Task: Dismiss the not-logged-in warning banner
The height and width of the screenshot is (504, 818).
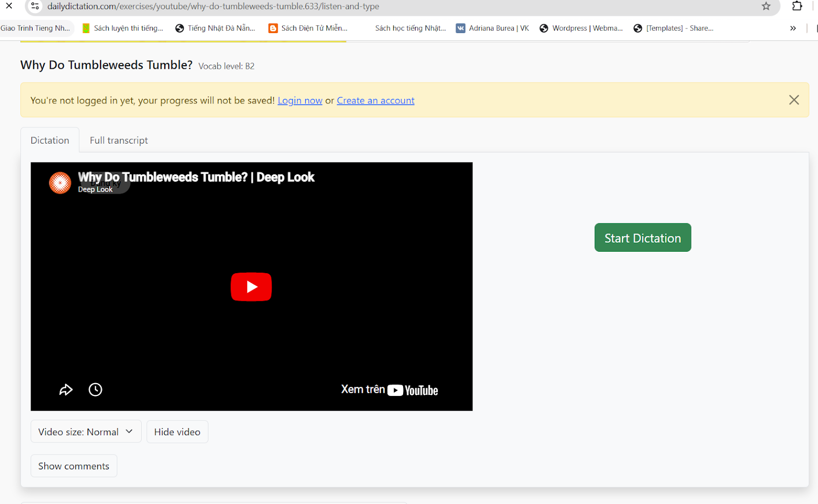Action: point(794,100)
